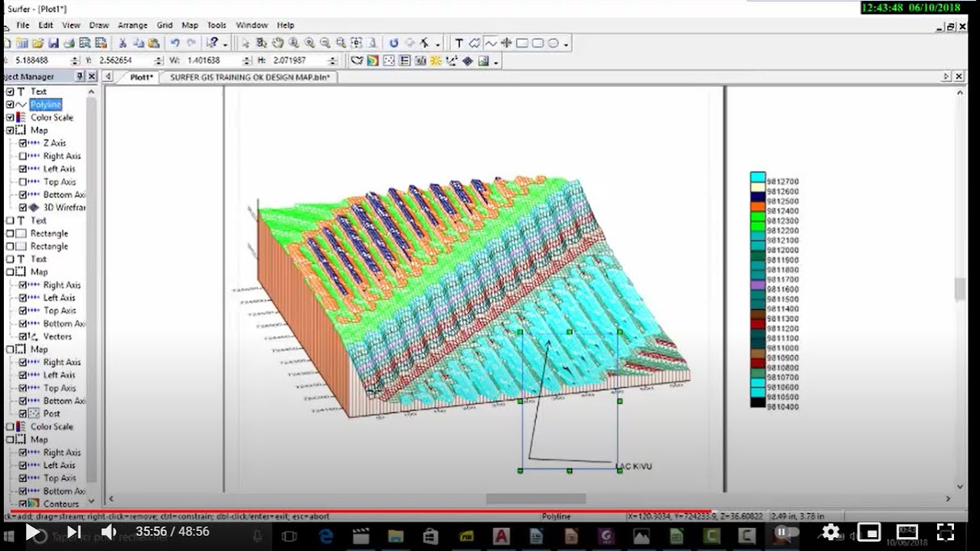Screen dimensions: 980x551
Task: Switch to the Plot1* tab
Action: 140,77
